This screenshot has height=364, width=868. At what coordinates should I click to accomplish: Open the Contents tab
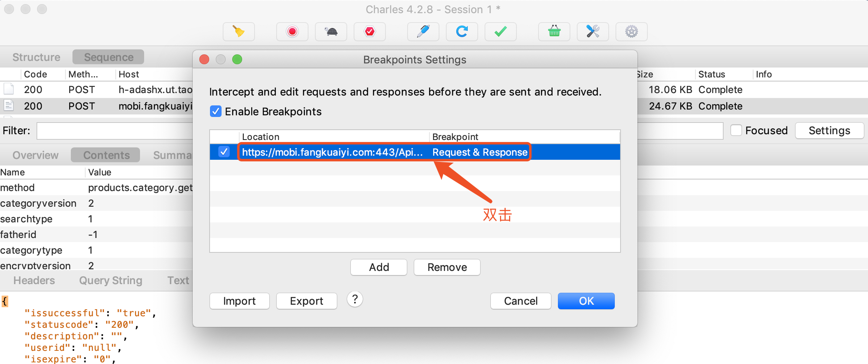click(106, 155)
